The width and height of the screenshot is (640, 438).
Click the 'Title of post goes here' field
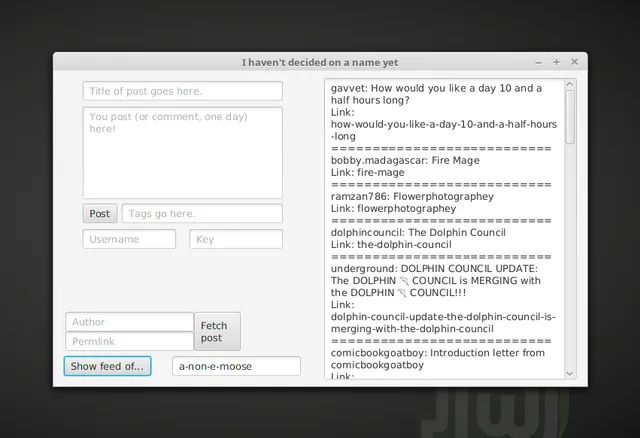tap(182, 91)
